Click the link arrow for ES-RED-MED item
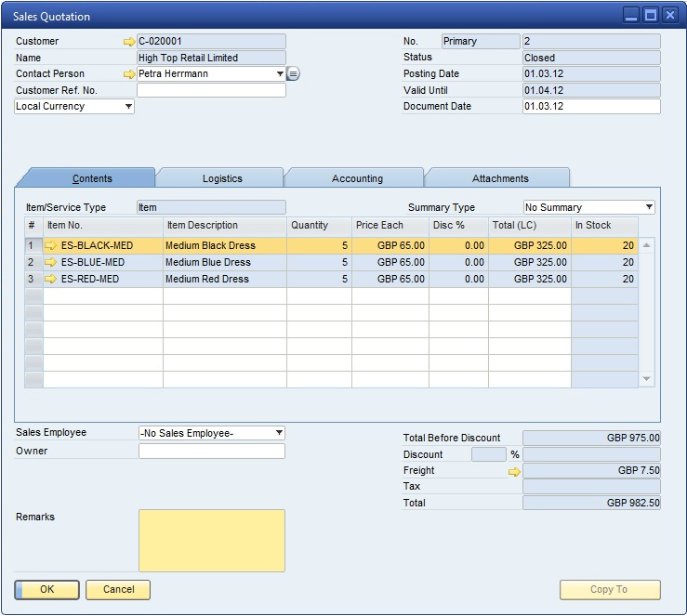This screenshot has width=687, height=616. tap(51, 280)
